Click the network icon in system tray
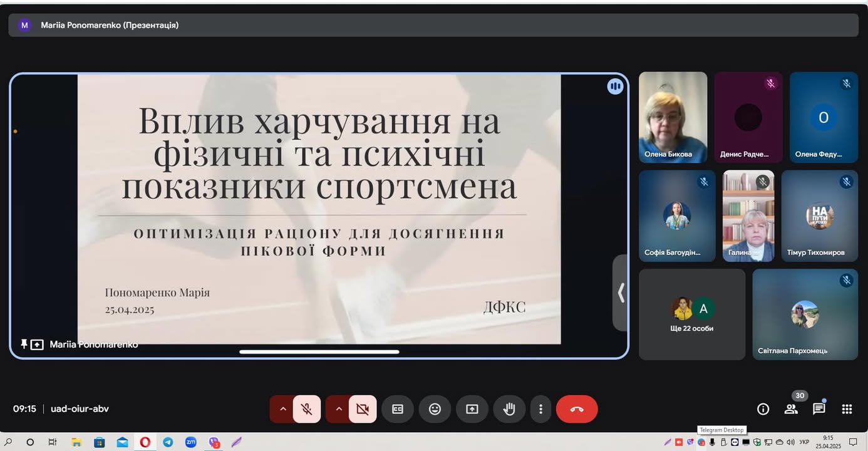The height and width of the screenshot is (451, 868). click(768, 442)
